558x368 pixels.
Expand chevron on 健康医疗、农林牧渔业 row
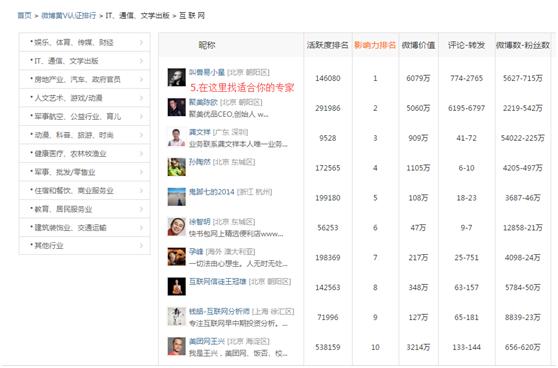coord(141,153)
